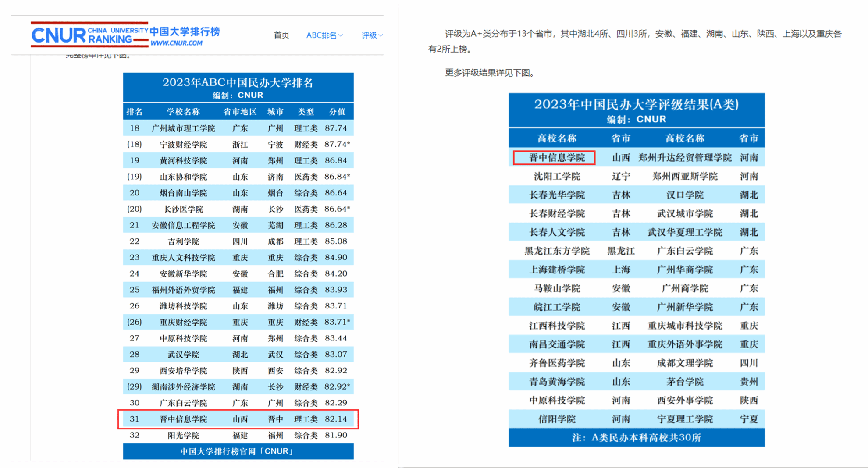Select the 分值 column header in ranking table
Viewport: 868px width, 468px height.
[x=337, y=112]
